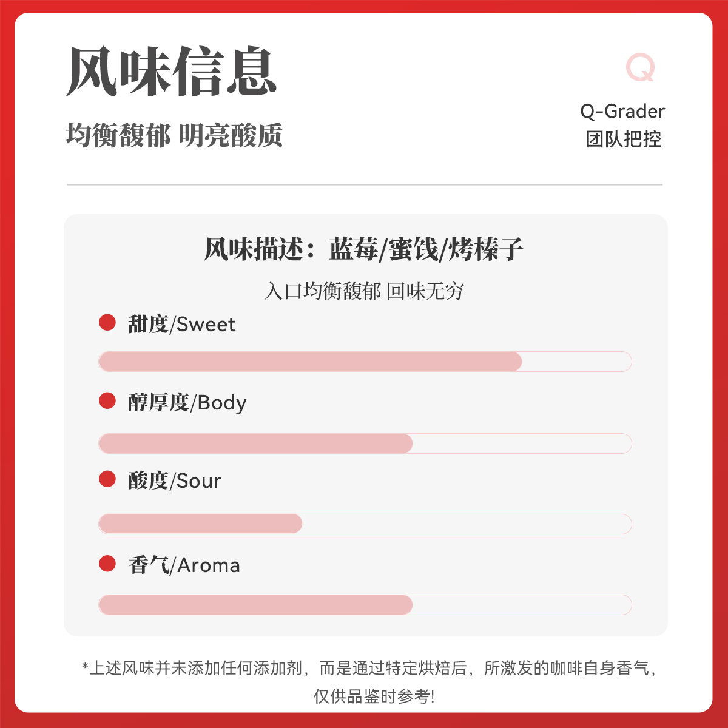Select the 甜度/Sweet label

point(181,324)
